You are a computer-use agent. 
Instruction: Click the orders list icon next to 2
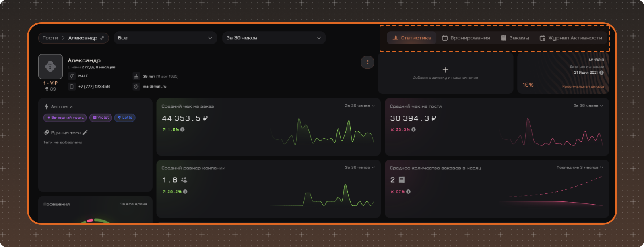pyautogui.click(x=402, y=180)
